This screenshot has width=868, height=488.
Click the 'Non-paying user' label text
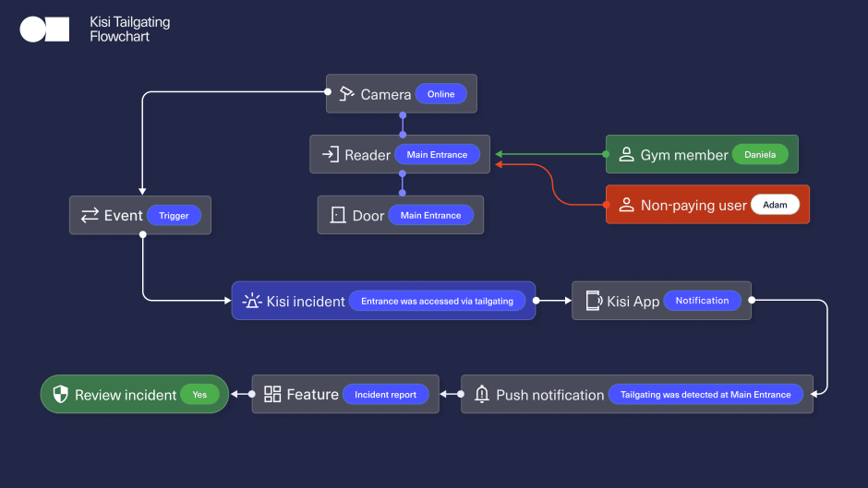click(x=693, y=206)
